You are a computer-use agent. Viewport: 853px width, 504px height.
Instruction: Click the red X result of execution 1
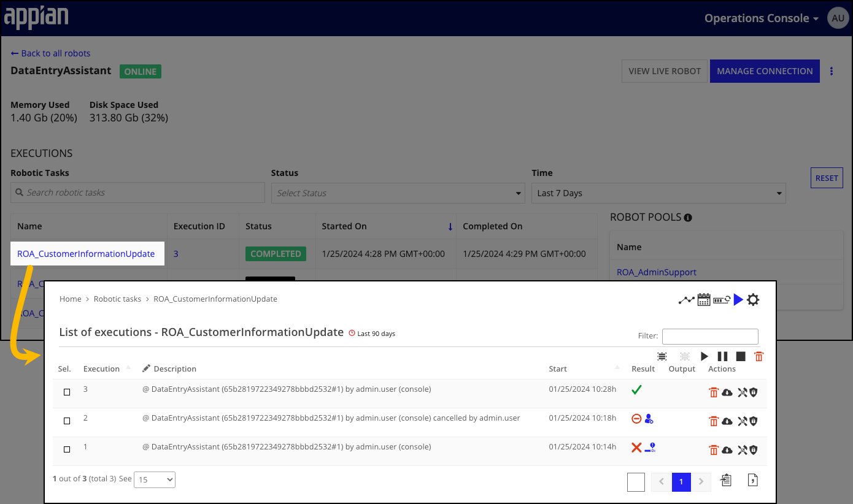click(636, 448)
